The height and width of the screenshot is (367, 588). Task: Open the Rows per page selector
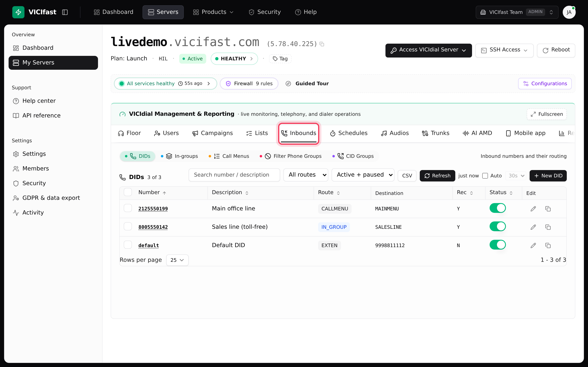pos(177,260)
